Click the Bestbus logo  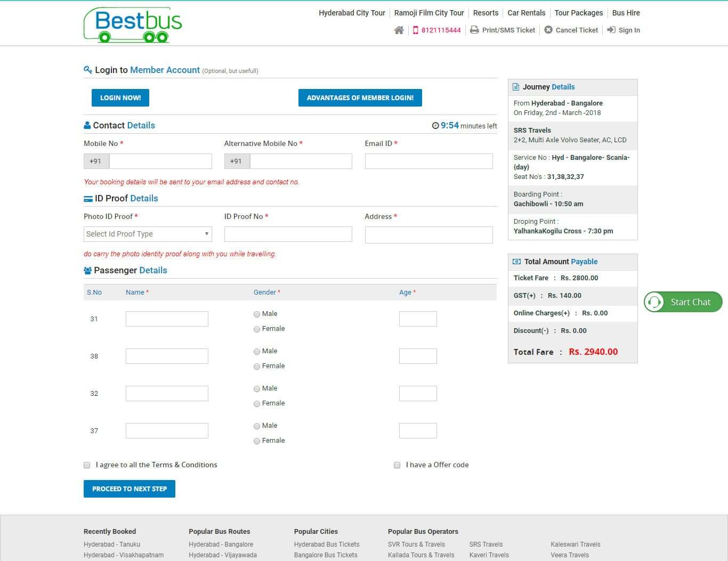[x=133, y=25]
